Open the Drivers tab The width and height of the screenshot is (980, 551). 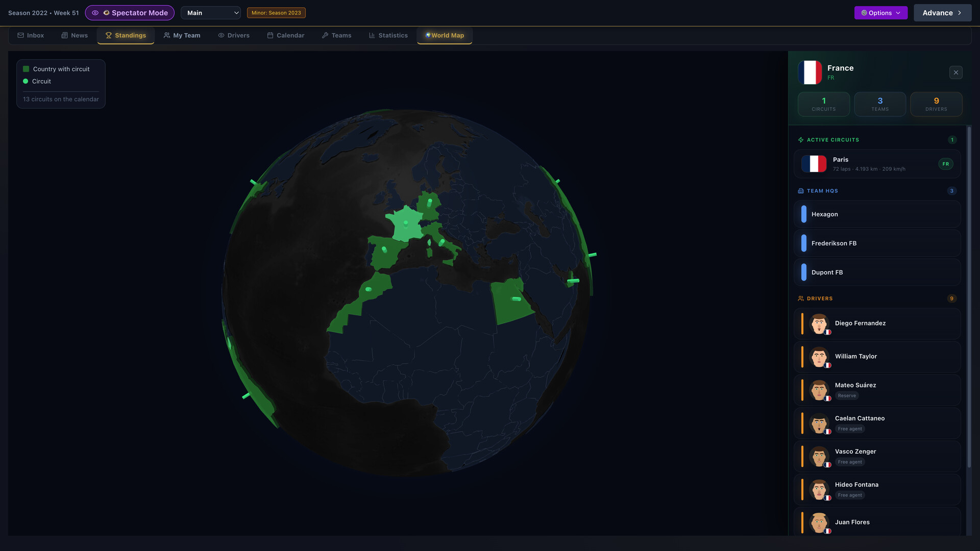click(234, 35)
